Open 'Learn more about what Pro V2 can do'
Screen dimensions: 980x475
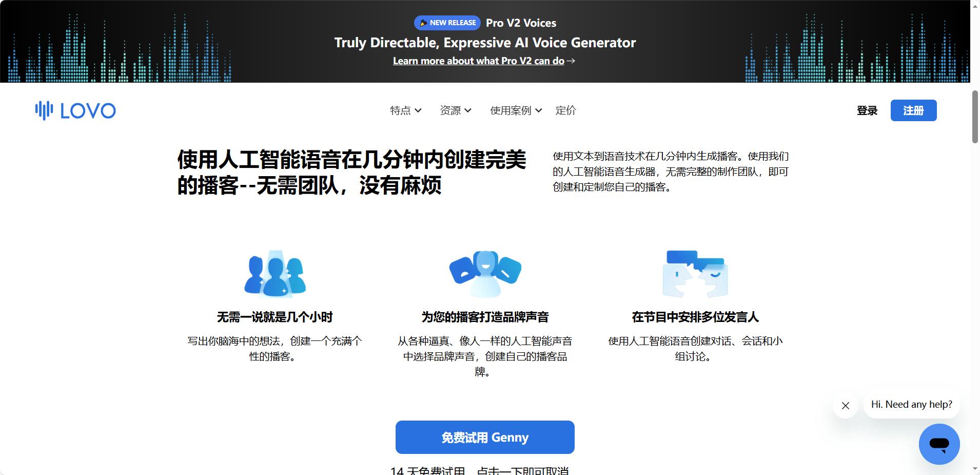[x=479, y=61]
